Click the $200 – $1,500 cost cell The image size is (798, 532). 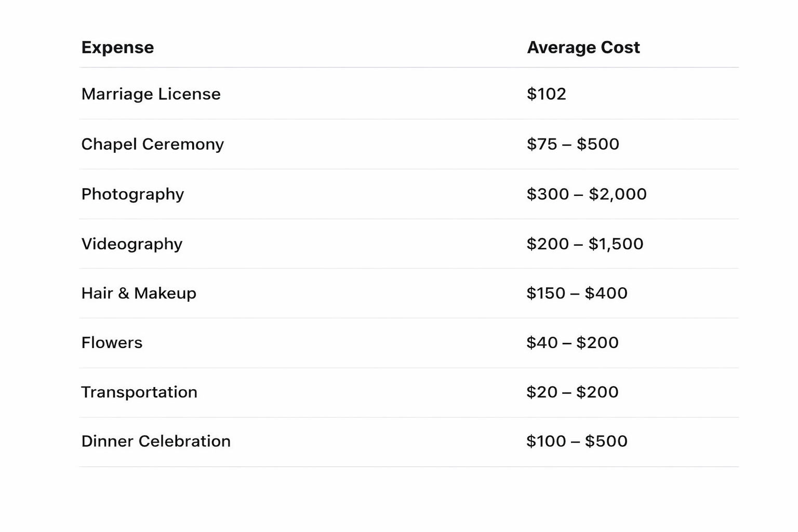(x=584, y=244)
